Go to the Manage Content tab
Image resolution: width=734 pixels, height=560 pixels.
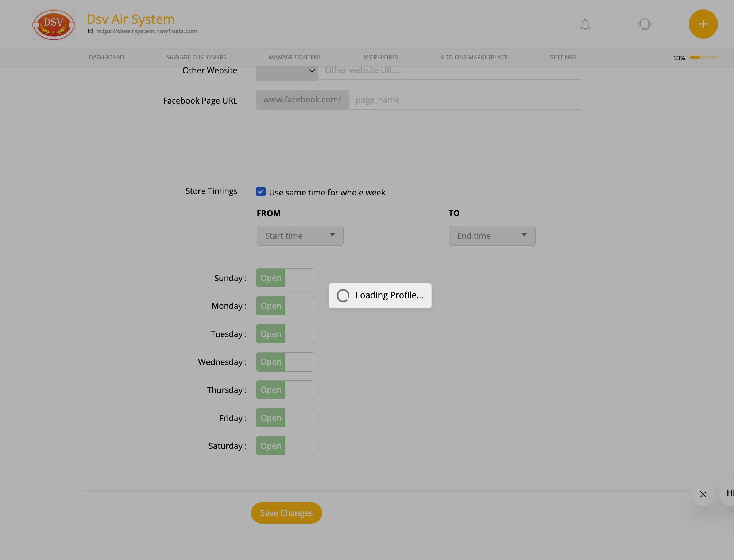(x=295, y=57)
